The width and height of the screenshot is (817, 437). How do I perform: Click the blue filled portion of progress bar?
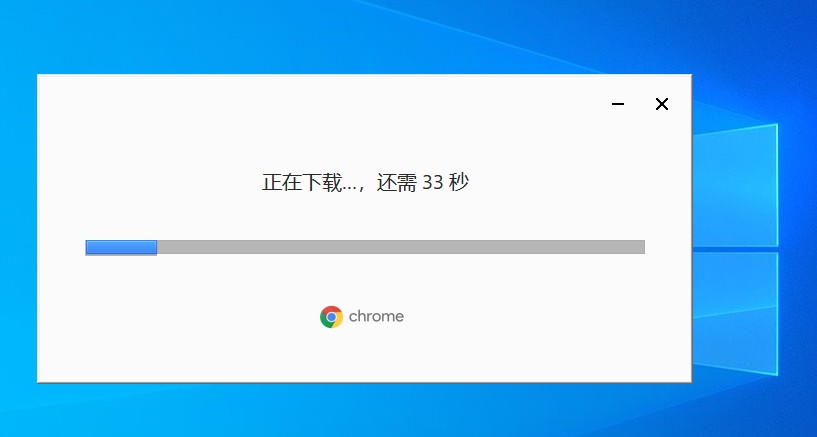coord(121,247)
